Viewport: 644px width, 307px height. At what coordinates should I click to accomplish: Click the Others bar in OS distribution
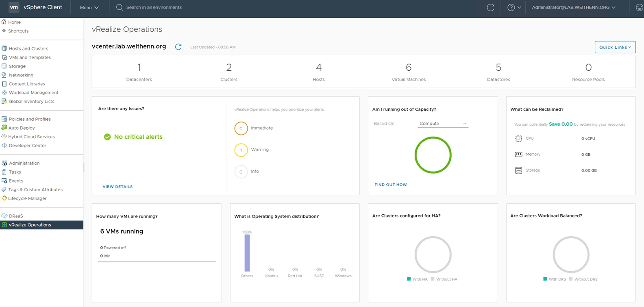point(247,253)
